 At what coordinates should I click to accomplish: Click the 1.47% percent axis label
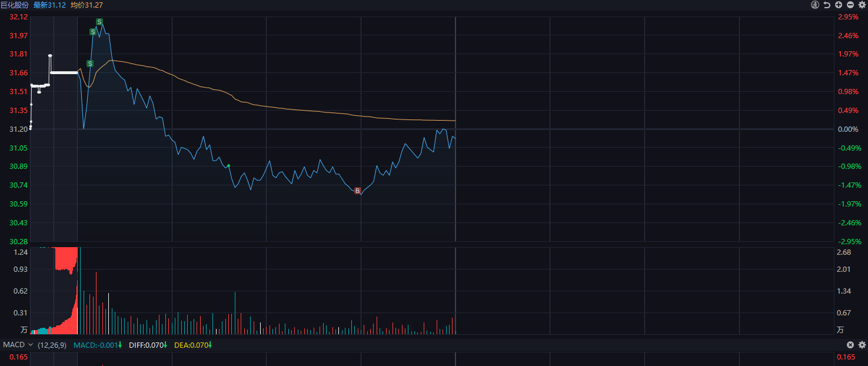click(x=848, y=73)
